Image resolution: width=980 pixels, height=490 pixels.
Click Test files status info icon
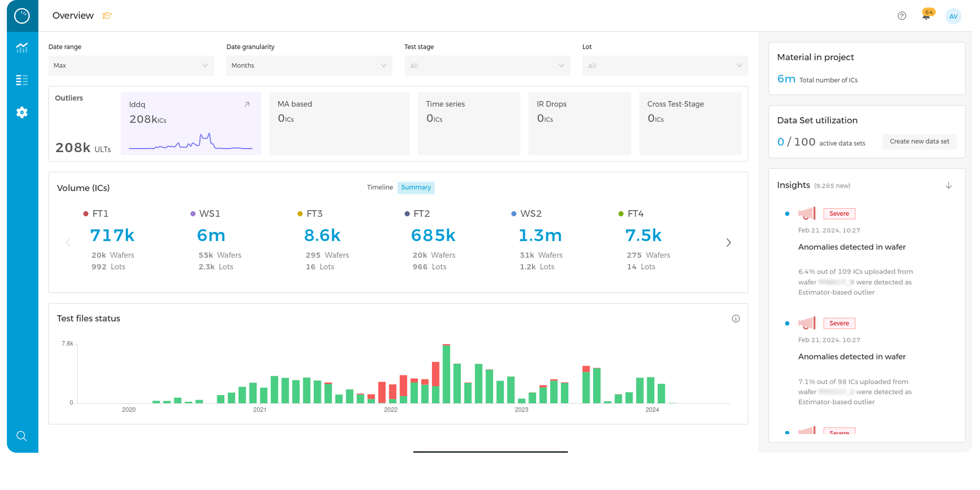pos(736,318)
